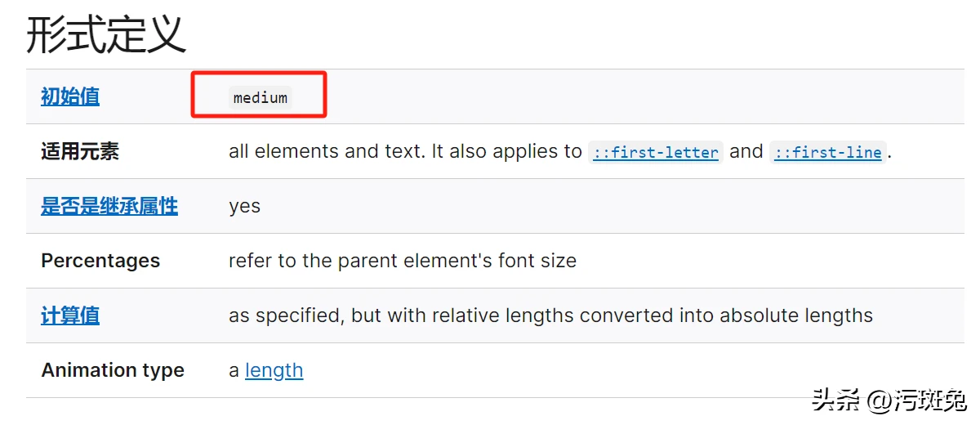This screenshot has width=980, height=425.
Task: Click text about parent element's font size
Action: [403, 261]
